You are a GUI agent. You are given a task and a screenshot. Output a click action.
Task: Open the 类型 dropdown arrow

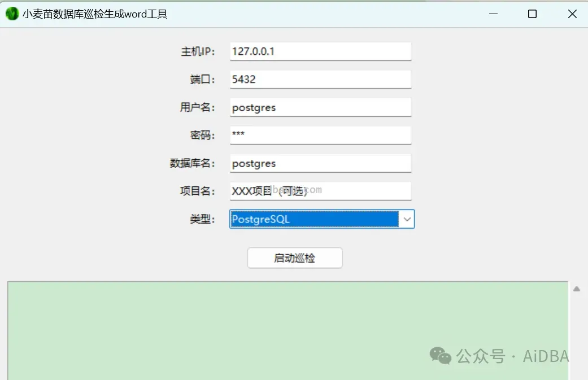[x=407, y=219]
